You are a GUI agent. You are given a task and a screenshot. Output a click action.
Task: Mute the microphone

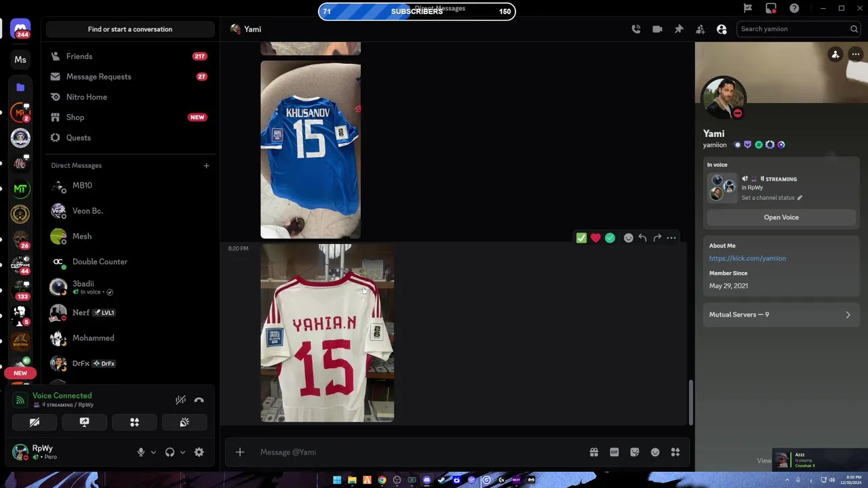pyautogui.click(x=141, y=452)
